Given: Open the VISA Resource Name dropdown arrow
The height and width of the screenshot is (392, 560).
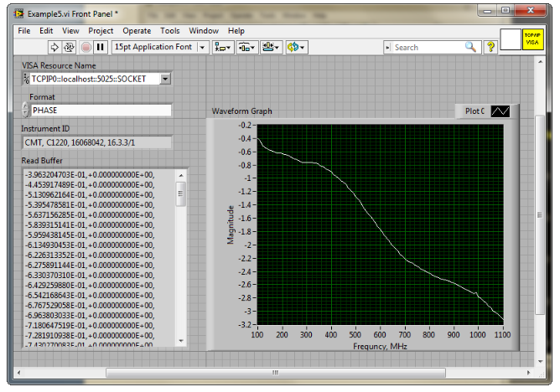Looking at the screenshot, I should point(165,79).
